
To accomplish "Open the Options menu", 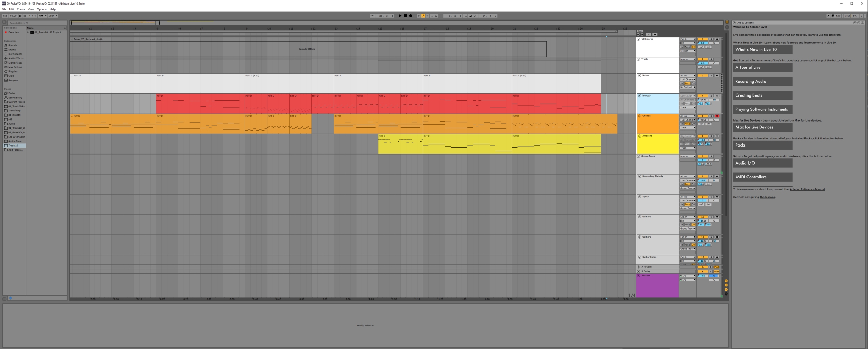I will point(41,9).
